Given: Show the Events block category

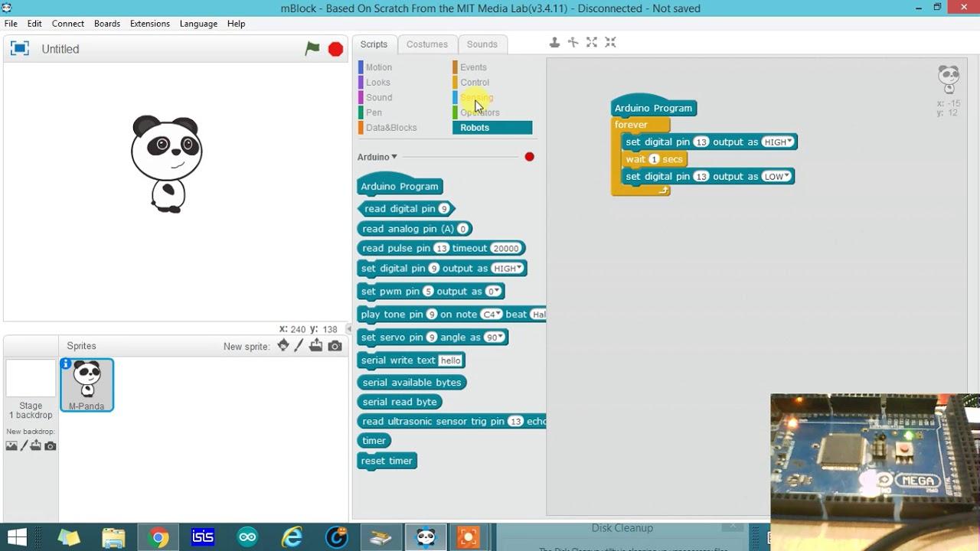Looking at the screenshot, I should tap(473, 67).
